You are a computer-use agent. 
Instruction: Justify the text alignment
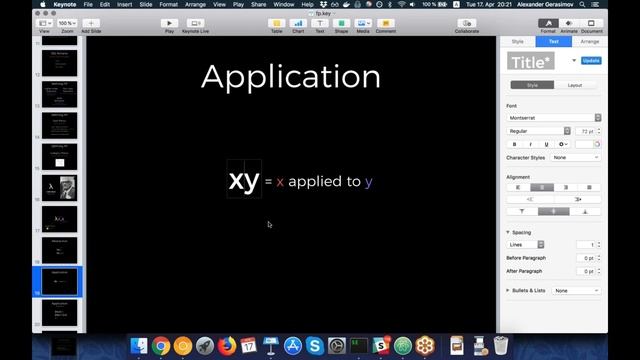click(589, 187)
